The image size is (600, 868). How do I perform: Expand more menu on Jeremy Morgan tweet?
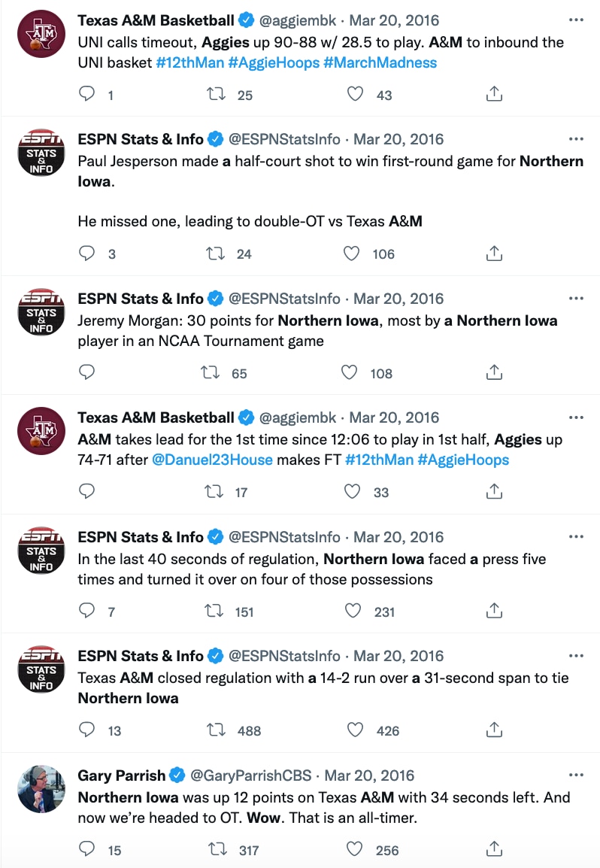[x=576, y=299]
